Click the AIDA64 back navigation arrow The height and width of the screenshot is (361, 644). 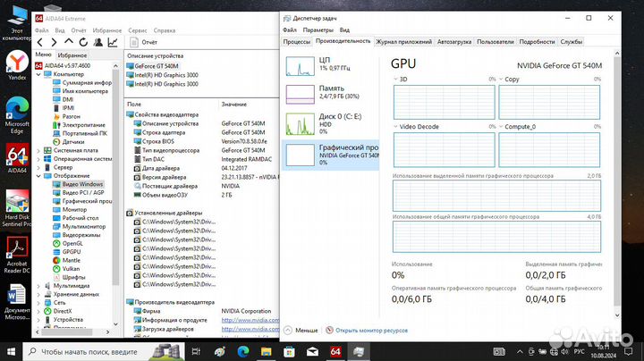pos(40,42)
